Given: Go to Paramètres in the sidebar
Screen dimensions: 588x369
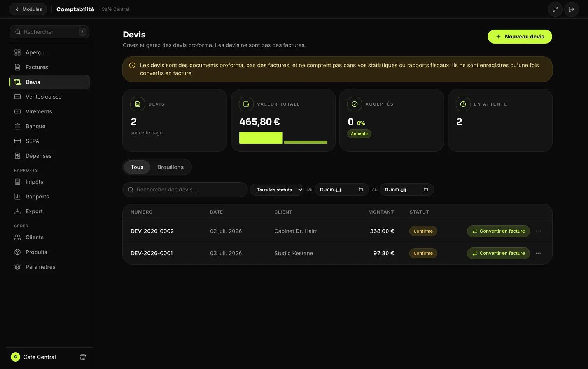Looking at the screenshot, I should (x=50, y=267).
